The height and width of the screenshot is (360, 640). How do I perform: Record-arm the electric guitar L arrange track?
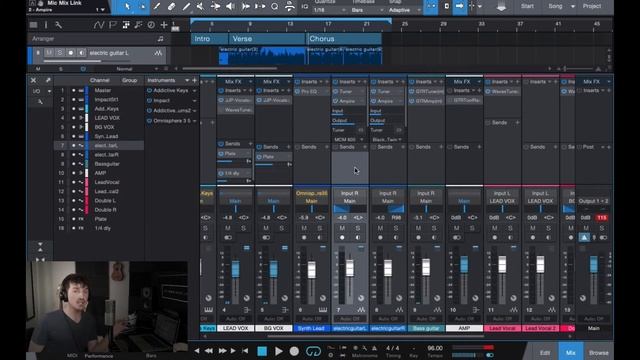coord(71,53)
